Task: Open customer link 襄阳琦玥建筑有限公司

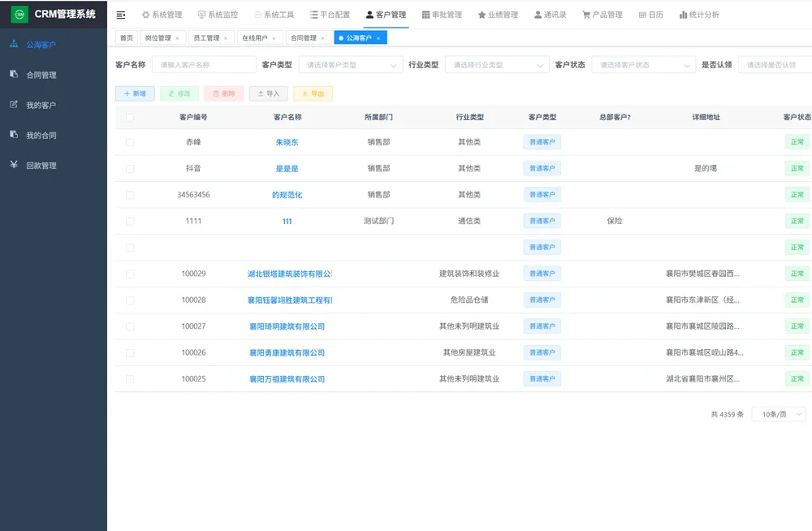Action: tap(287, 326)
